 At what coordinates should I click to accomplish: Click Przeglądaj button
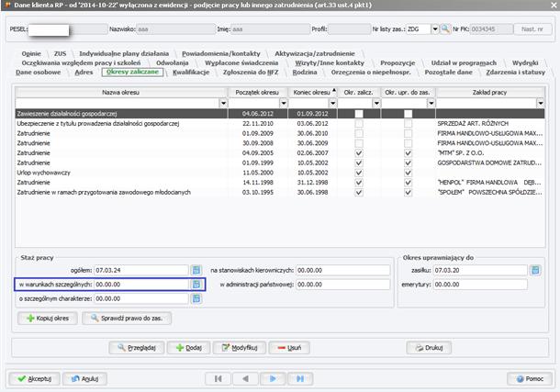click(137, 347)
